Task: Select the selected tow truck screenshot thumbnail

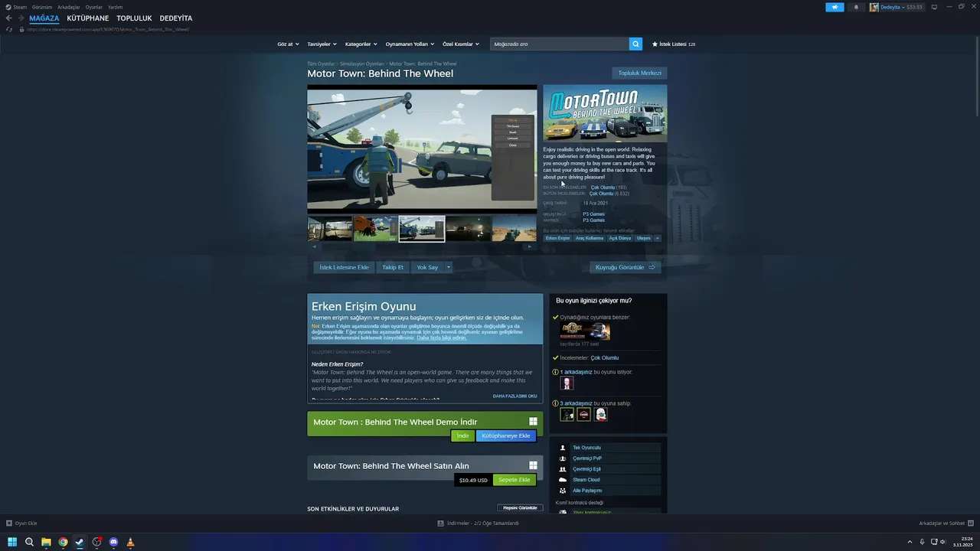Action: 422,228
